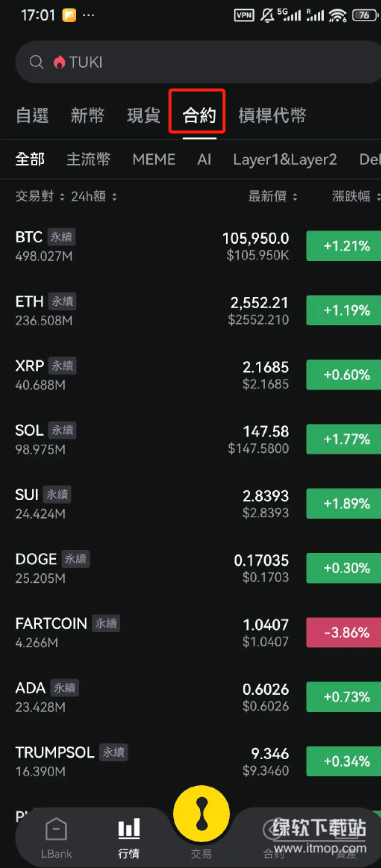
Task: Sort by 24h額 volume arrows
Action: 114,197
